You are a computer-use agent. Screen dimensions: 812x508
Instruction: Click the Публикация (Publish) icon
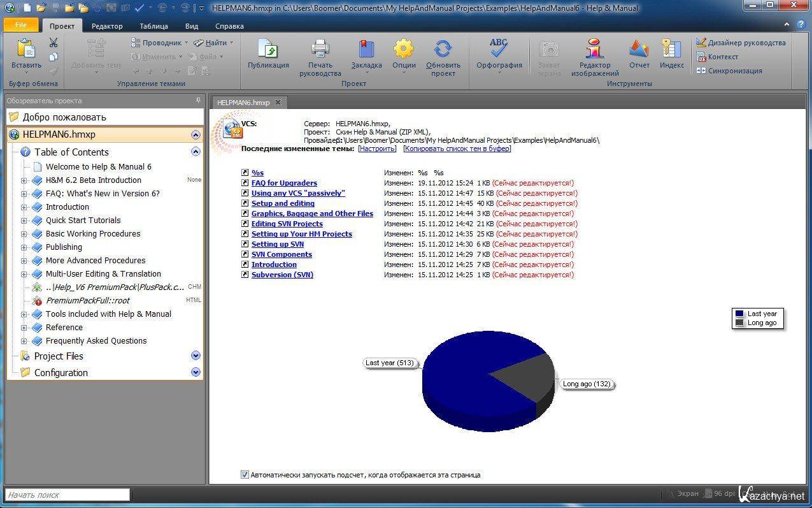[268, 50]
